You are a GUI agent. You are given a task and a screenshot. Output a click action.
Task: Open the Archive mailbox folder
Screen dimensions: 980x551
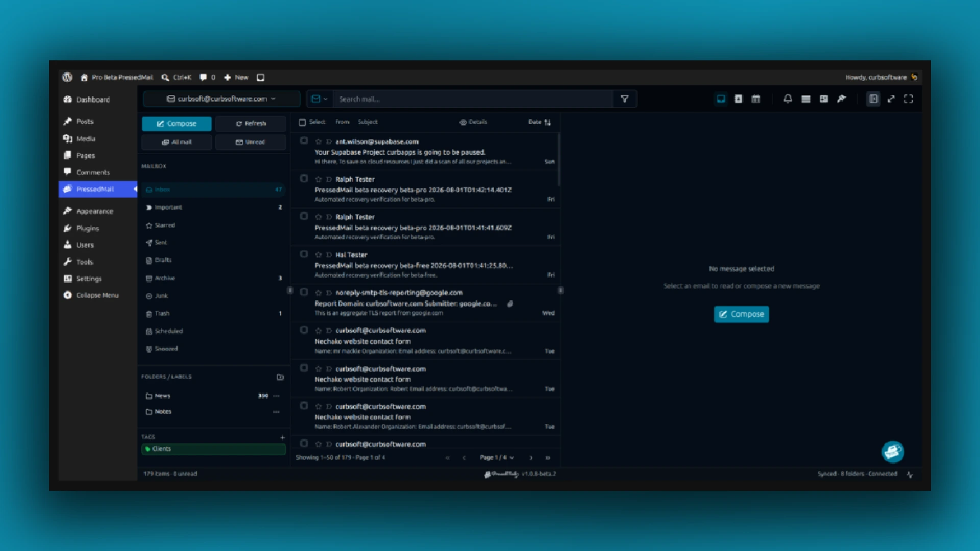point(213,278)
